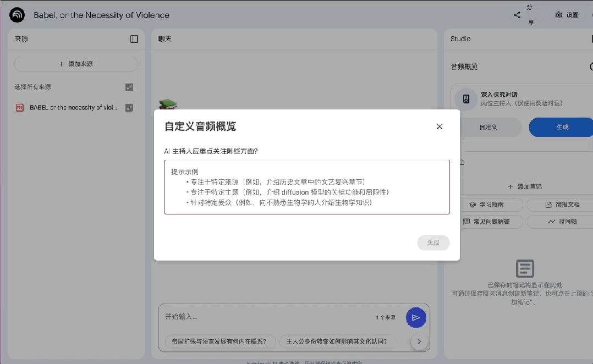This screenshot has height=364, width=593.
Task: Click the saved notes placeholder icon
Action: point(525,268)
